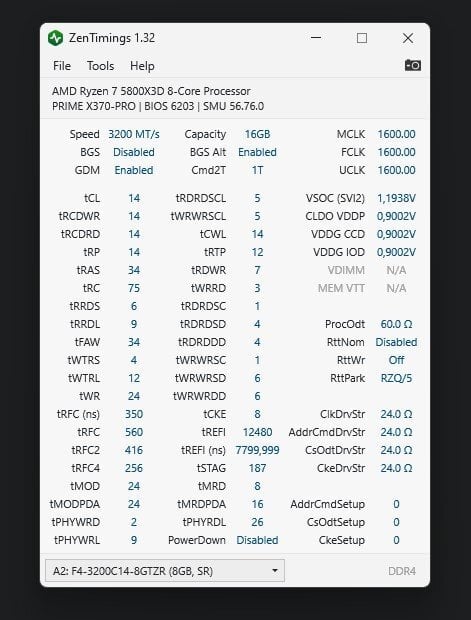Click the tREFI value 12480

(257, 432)
